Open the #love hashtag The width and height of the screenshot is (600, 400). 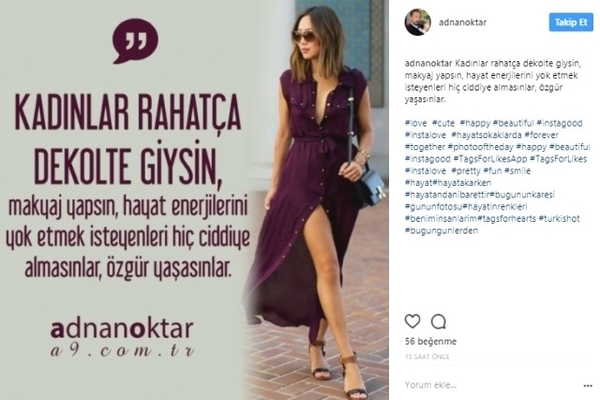(x=416, y=123)
